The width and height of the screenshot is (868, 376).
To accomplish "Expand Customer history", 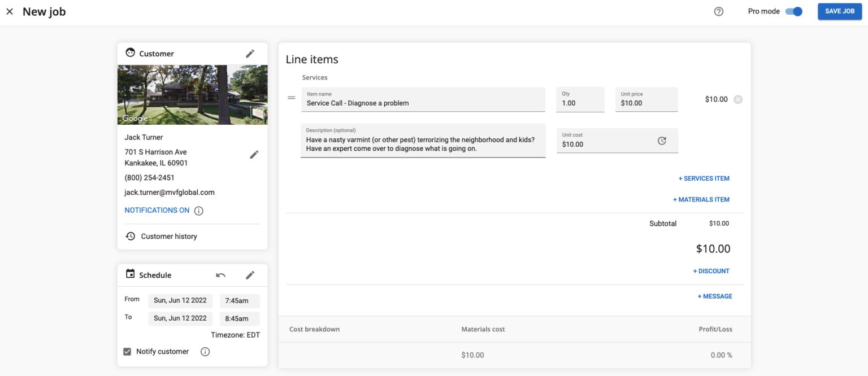I will [168, 237].
